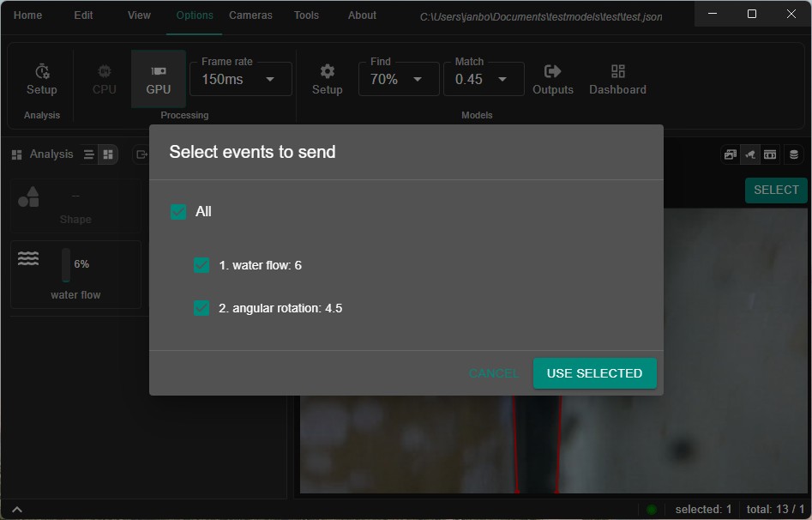Click the 'water flow' card label
The height and width of the screenshot is (520, 812).
75,295
